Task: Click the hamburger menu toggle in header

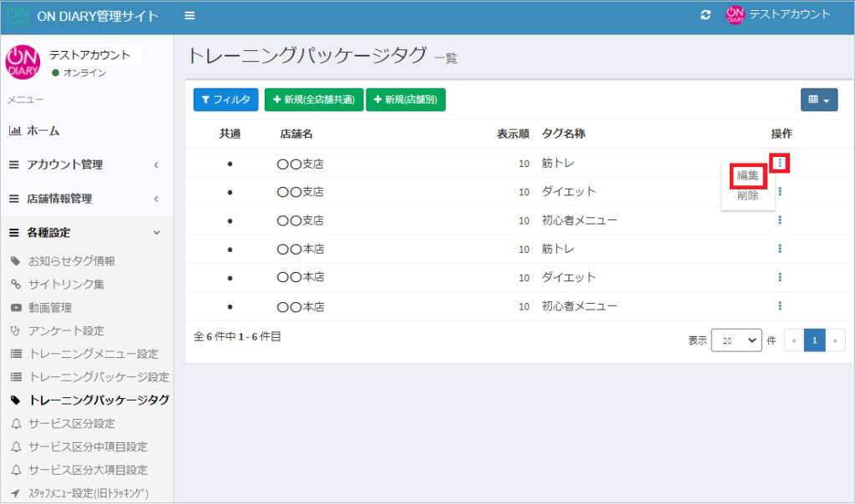Action: coord(190,16)
